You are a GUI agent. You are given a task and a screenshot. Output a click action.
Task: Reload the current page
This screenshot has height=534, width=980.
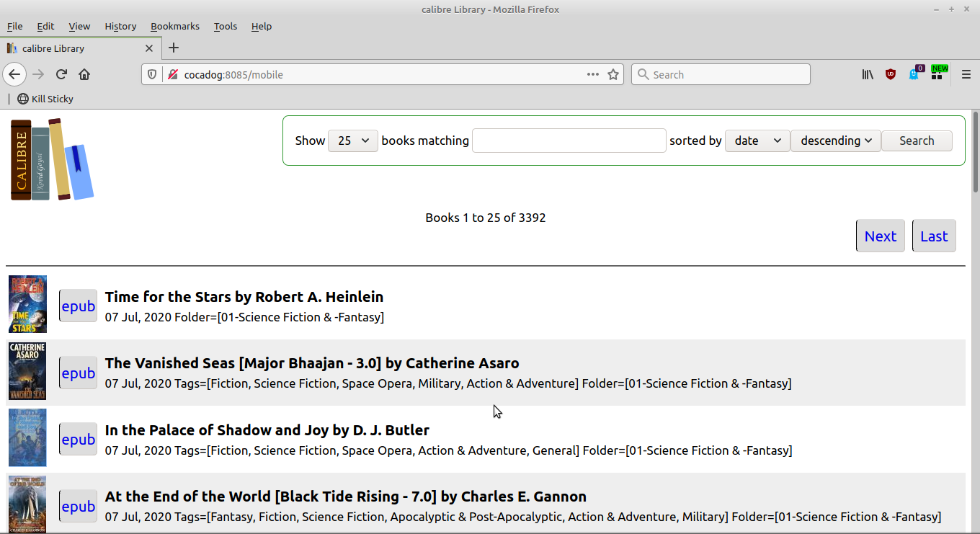pyautogui.click(x=61, y=74)
